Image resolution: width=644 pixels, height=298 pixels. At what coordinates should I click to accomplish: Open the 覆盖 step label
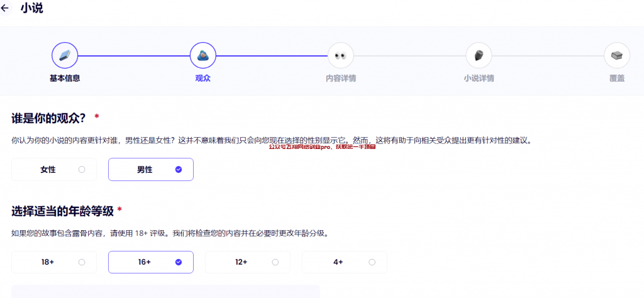(616, 79)
